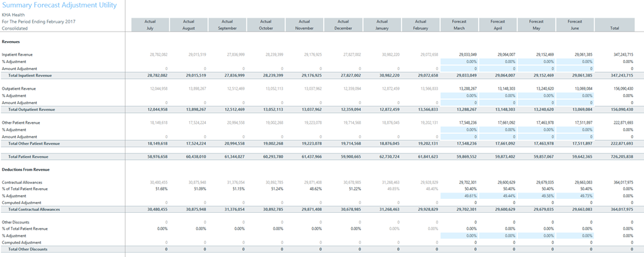The width and height of the screenshot is (644, 257).
Task: Click the Total Other Discounts row label
Action: (28, 249)
